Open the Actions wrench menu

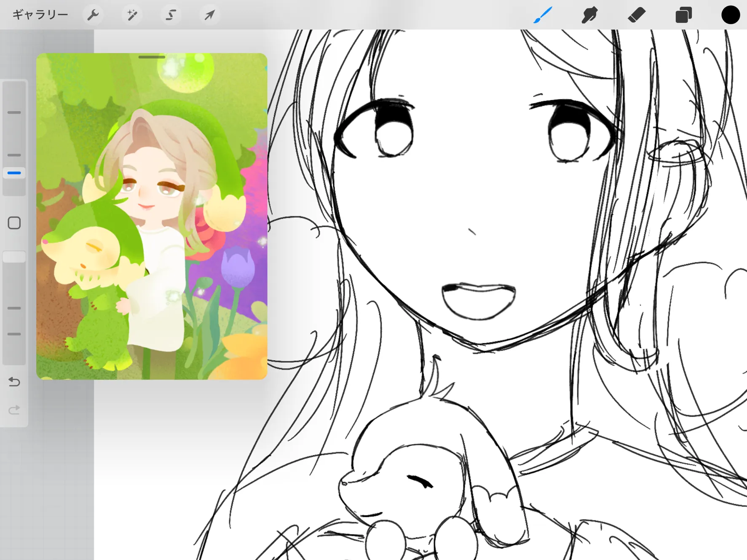click(x=93, y=15)
